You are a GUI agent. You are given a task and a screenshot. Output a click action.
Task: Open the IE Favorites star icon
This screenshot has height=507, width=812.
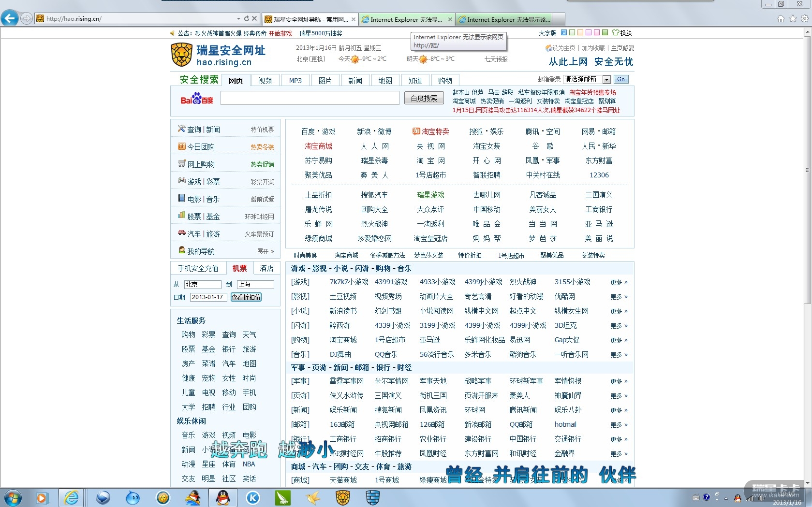[x=793, y=19]
